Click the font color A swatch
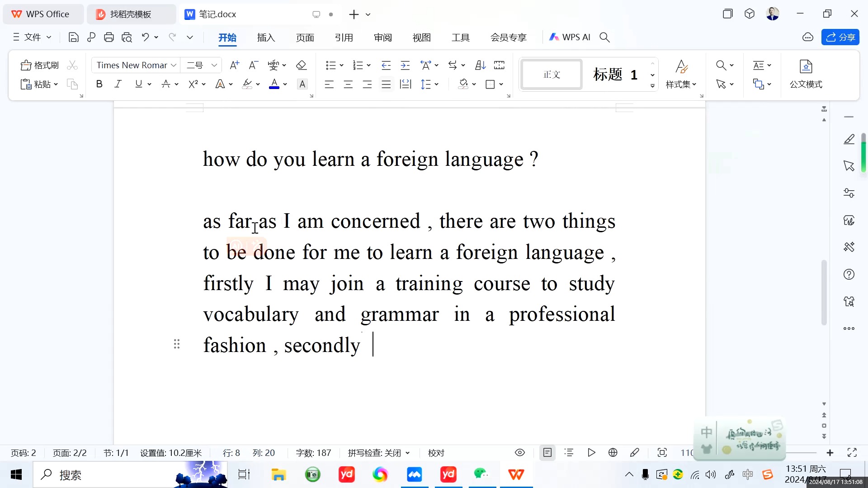The height and width of the screenshot is (488, 868). click(274, 84)
